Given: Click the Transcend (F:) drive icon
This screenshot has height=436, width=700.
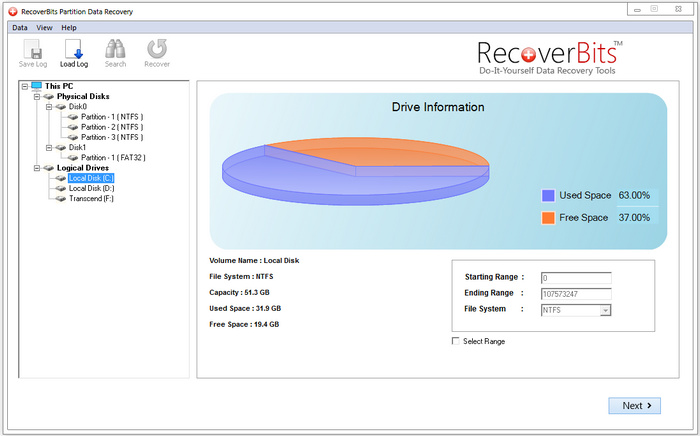Looking at the screenshot, I should click(60, 198).
